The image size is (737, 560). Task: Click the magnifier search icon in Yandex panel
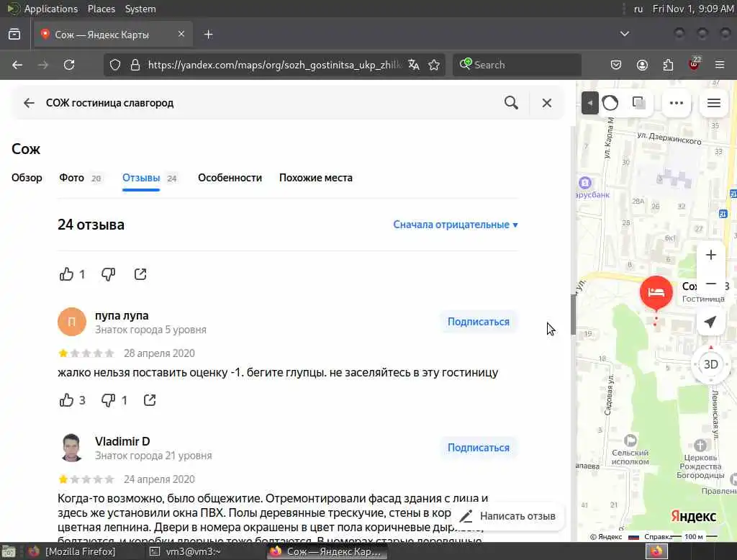512,103
